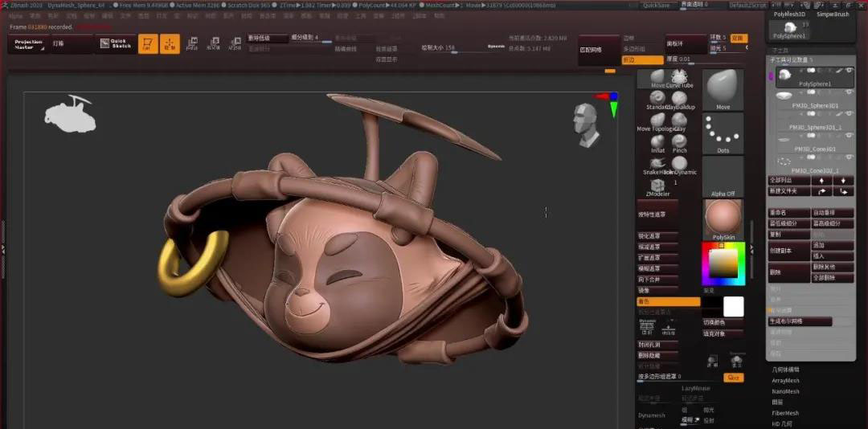Activate the Move transform icon in the toolbar
The width and height of the screenshot is (868, 429).
click(x=192, y=43)
